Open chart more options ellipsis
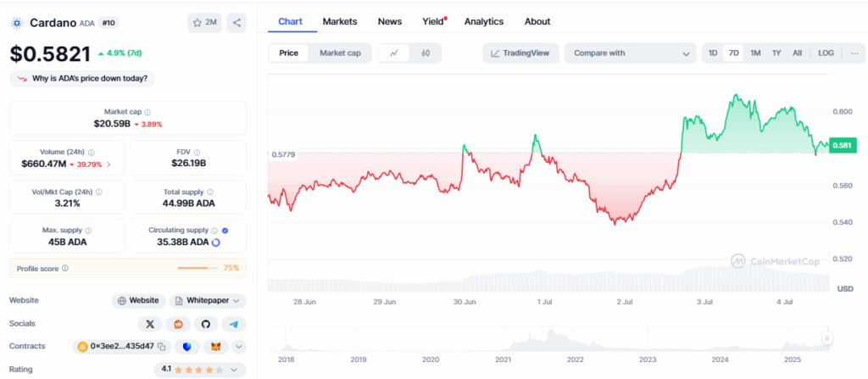868x379 pixels. point(854,53)
